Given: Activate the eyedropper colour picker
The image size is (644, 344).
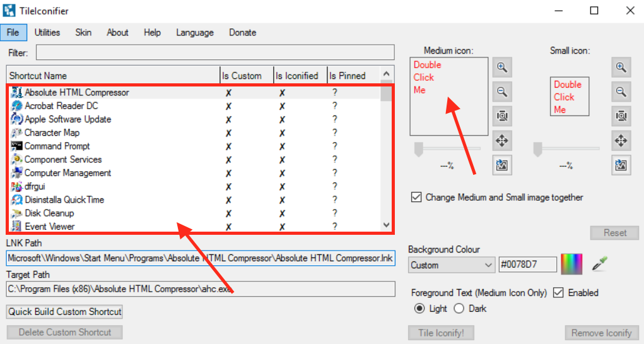Looking at the screenshot, I should 600,263.
